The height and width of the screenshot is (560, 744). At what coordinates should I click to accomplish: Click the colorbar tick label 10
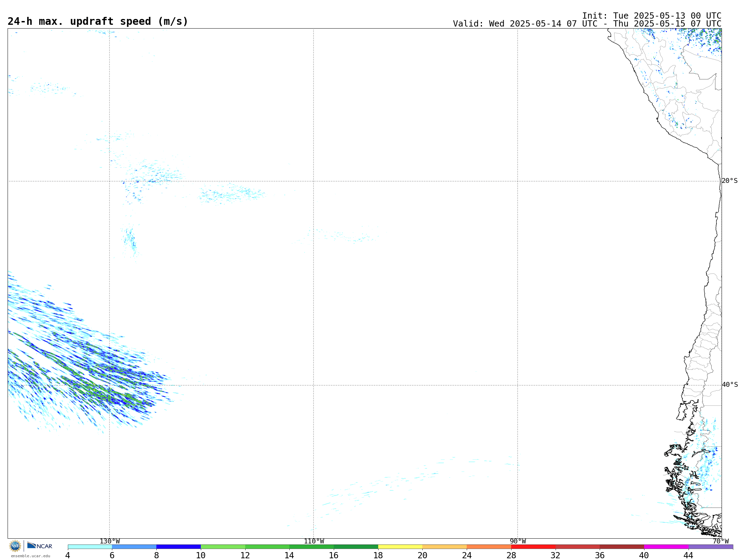[200, 556]
